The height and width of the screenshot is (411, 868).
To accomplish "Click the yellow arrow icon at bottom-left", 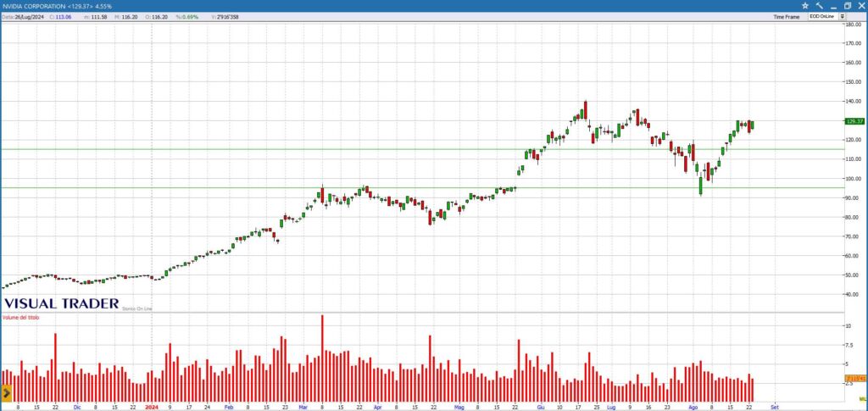I will tap(7, 393).
